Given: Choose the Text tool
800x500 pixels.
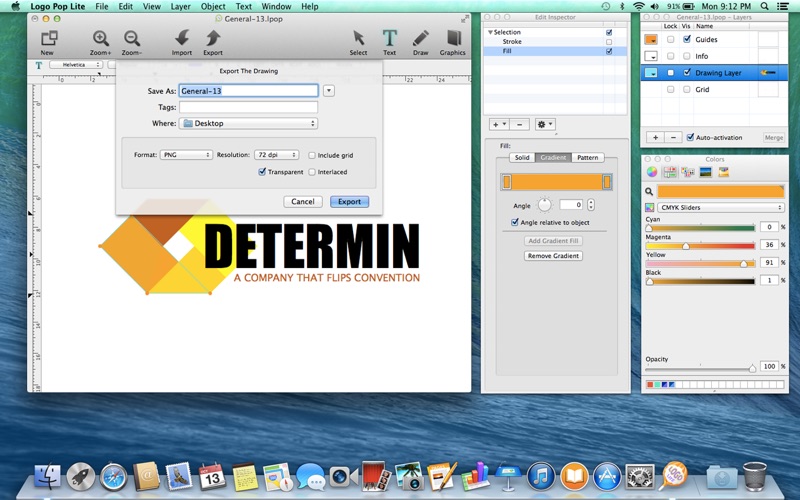Looking at the screenshot, I should (389, 38).
